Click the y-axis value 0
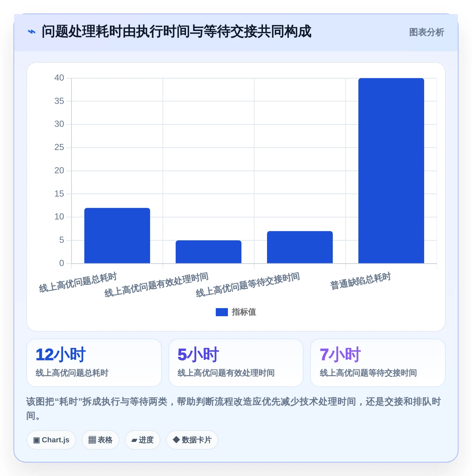Image resolution: width=472 pixels, height=476 pixels. [x=62, y=263]
